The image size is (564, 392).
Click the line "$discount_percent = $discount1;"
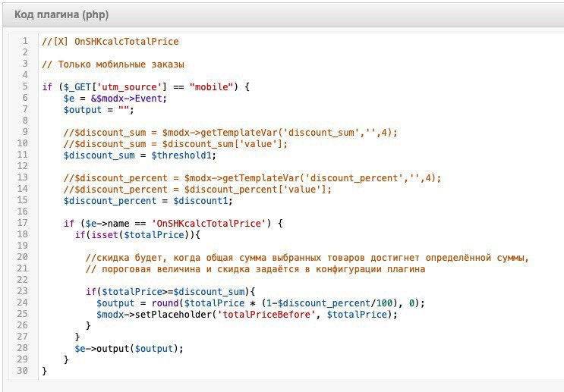pos(148,201)
